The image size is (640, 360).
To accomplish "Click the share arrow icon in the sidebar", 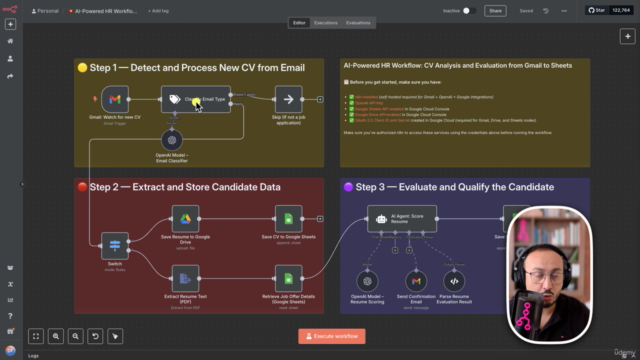I will click(x=10, y=76).
